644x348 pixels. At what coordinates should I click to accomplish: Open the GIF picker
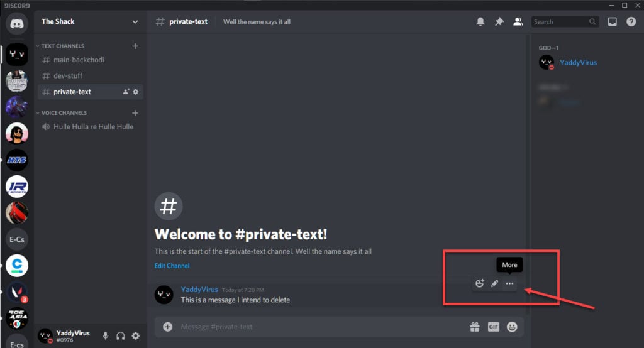click(x=493, y=327)
